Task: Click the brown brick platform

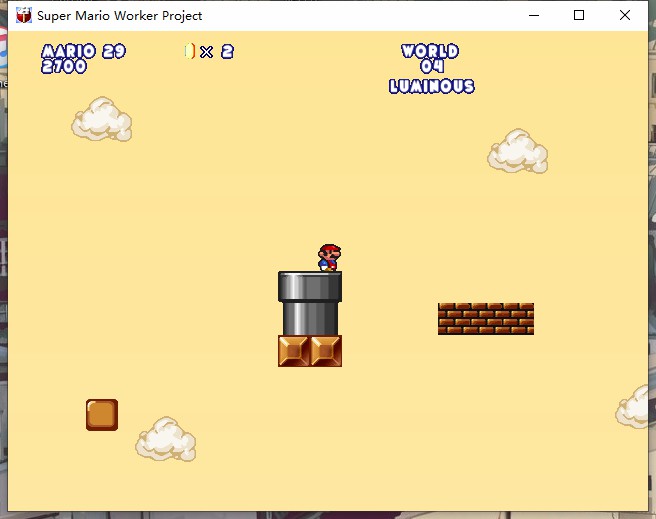Action: 486,319
